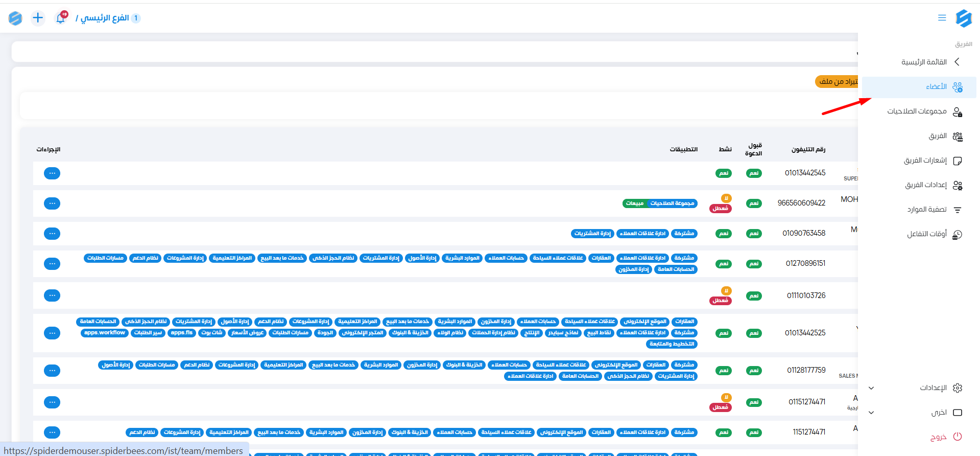
Task: Select Members (الأعضاء) menu item
Action: [x=936, y=87]
